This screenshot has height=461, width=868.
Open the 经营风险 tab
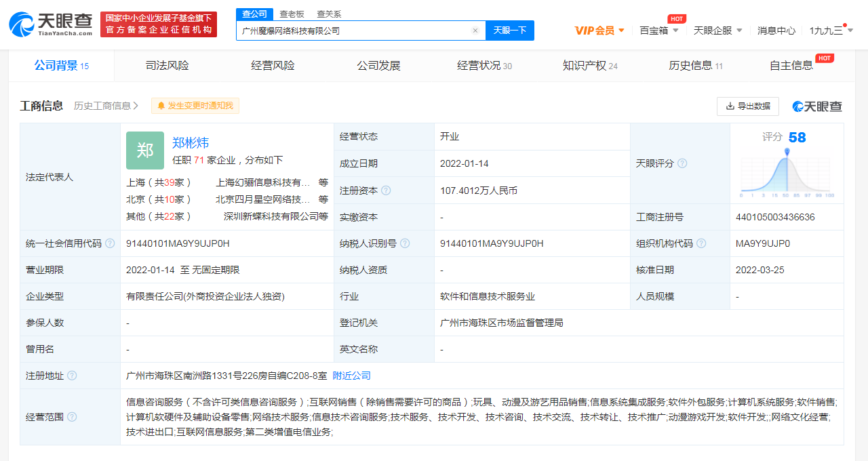273,66
